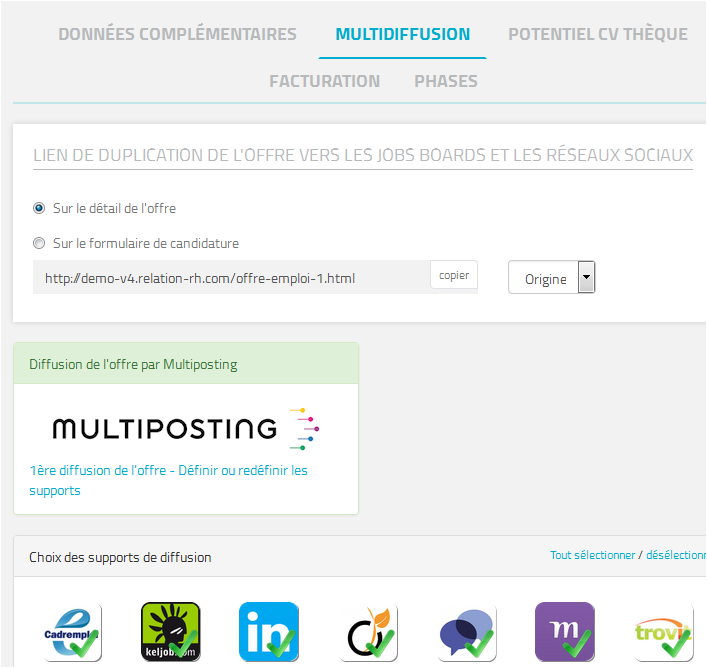
Task: Click the Multiposting logo
Action: click(x=186, y=429)
